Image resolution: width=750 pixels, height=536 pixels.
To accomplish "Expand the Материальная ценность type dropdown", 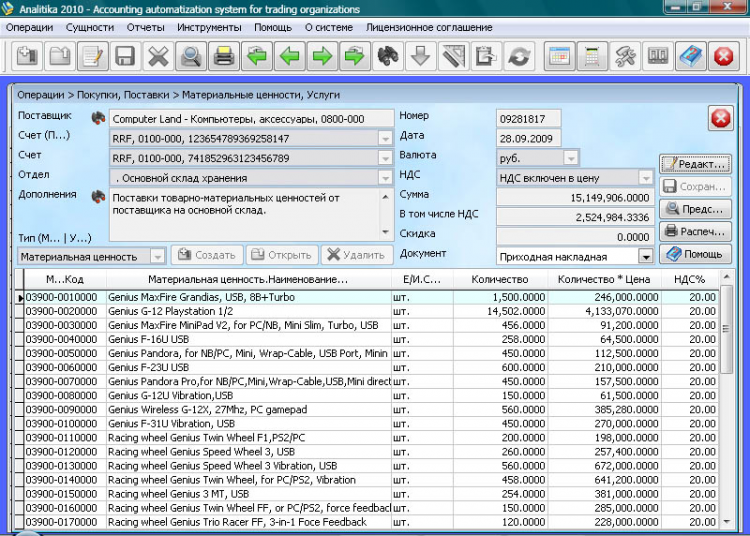I will pyautogui.click(x=157, y=257).
